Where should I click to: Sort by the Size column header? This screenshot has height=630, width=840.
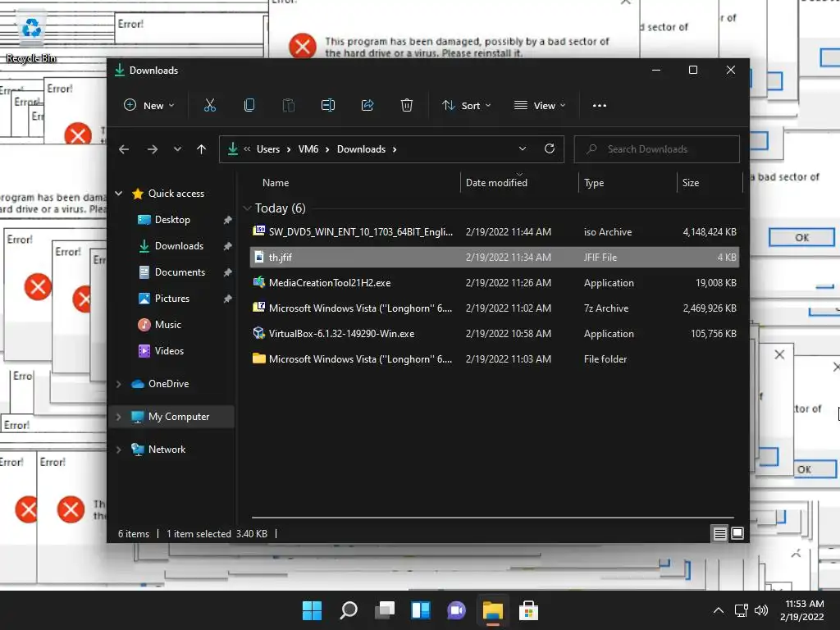coord(691,183)
